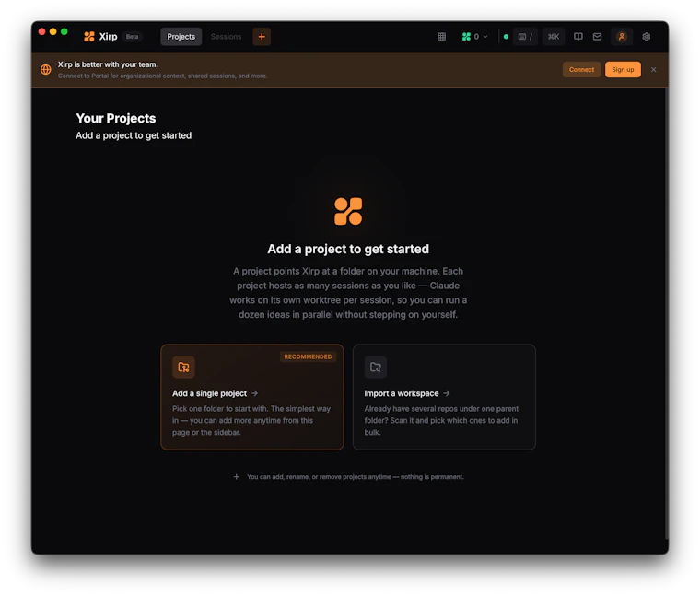Click the globe icon in the team banner
The width and height of the screenshot is (700, 596).
pos(45,70)
